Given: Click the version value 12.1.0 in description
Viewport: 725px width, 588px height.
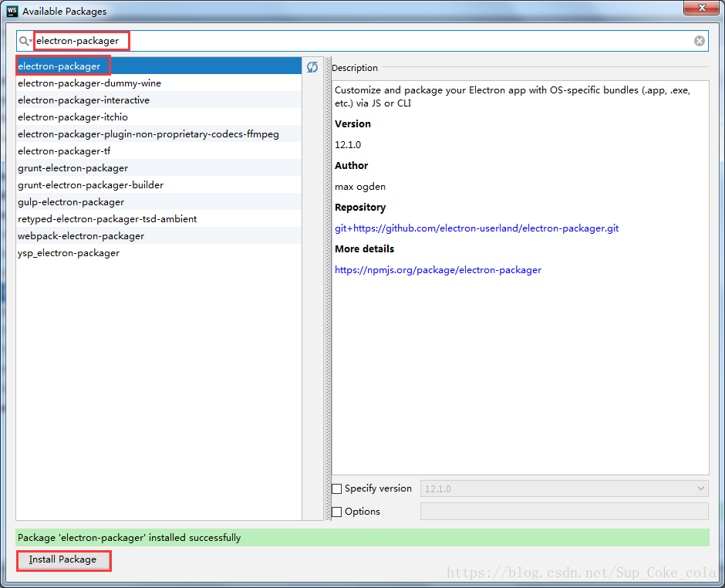Looking at the screenshot, I should pos(348,145).
